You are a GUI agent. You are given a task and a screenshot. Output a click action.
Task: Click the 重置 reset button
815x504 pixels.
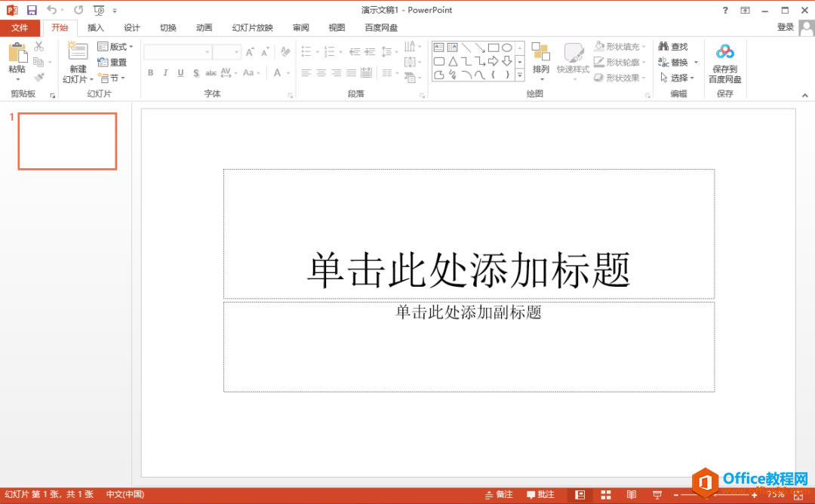112,63
